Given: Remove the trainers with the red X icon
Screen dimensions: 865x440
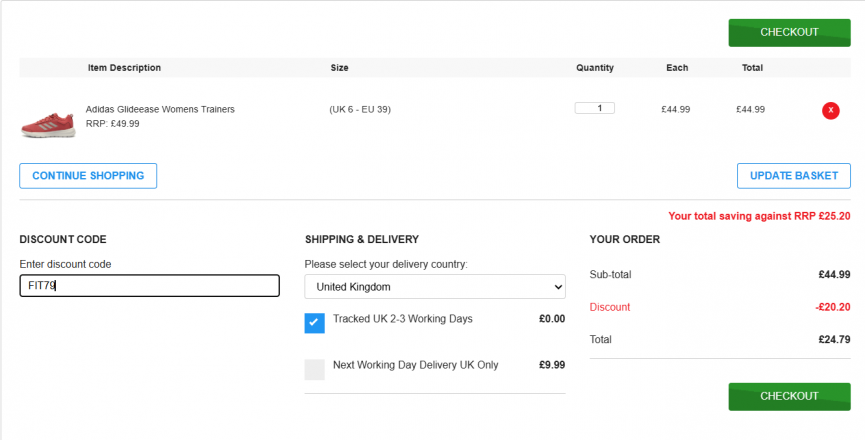Looking at the screenshot, I should (x=830, y=110).
